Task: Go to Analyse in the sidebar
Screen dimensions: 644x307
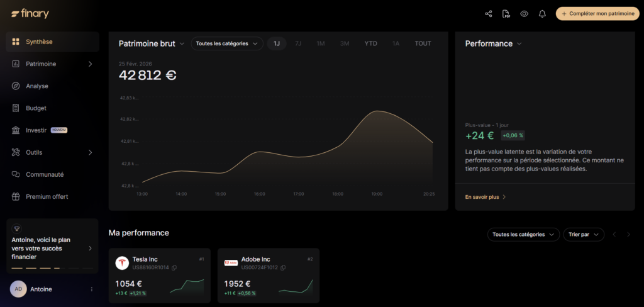Action: pos(37,86)
